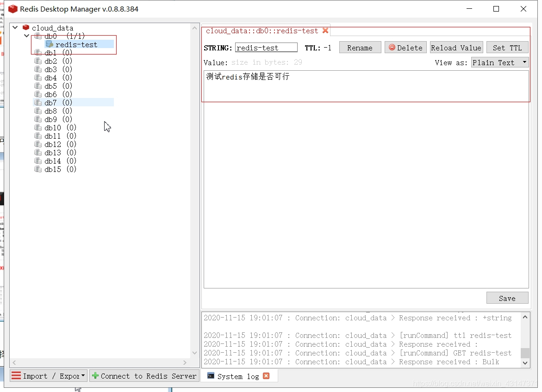This screenshot has height=392, width=542.
Task: Click the log panel scrollbar thumb
Action: click(525, 353)
